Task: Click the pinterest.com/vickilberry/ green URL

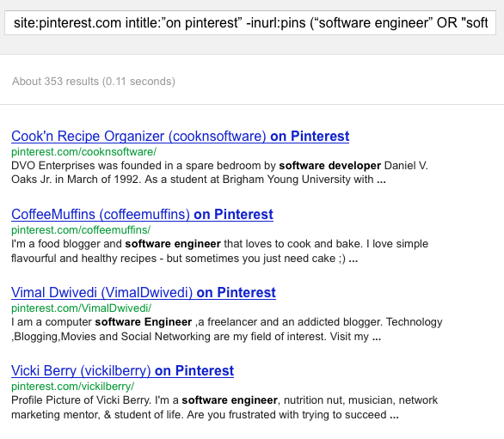Action: click(72, 386)
